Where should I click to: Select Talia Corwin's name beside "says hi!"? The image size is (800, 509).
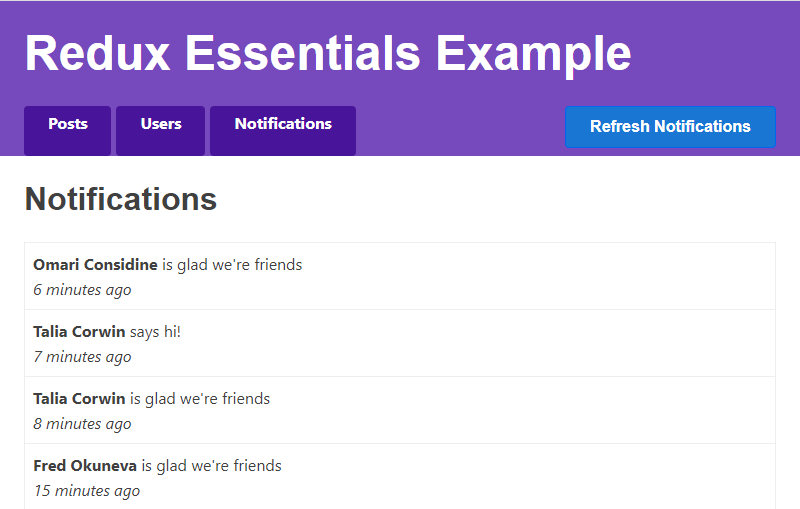point(79,332)
